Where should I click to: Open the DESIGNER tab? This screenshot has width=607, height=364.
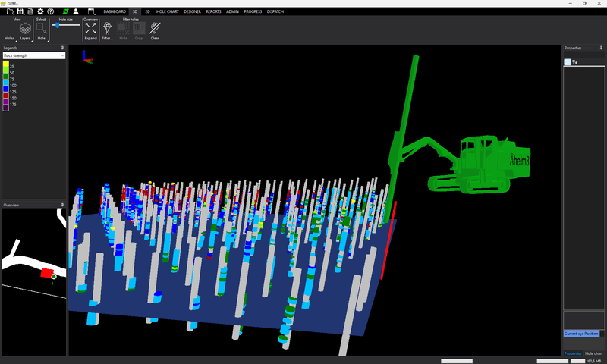193,11
